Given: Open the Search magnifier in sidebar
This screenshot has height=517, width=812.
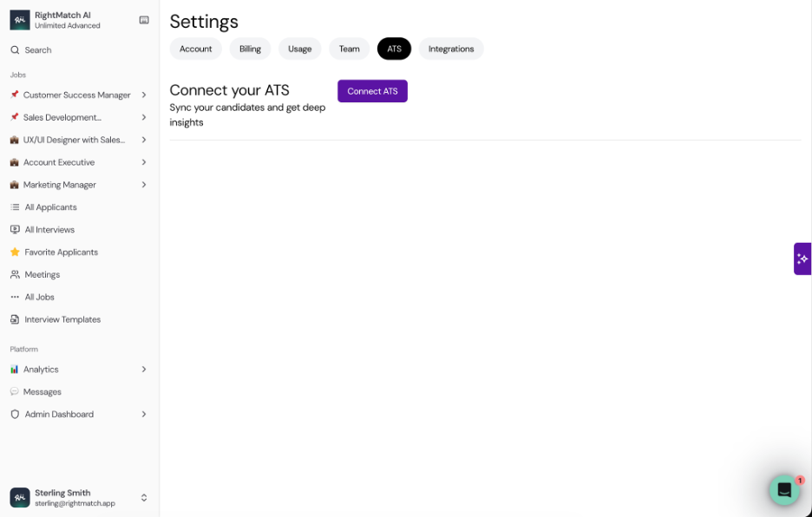Looking at the screenshot, I should click(15, 50).
